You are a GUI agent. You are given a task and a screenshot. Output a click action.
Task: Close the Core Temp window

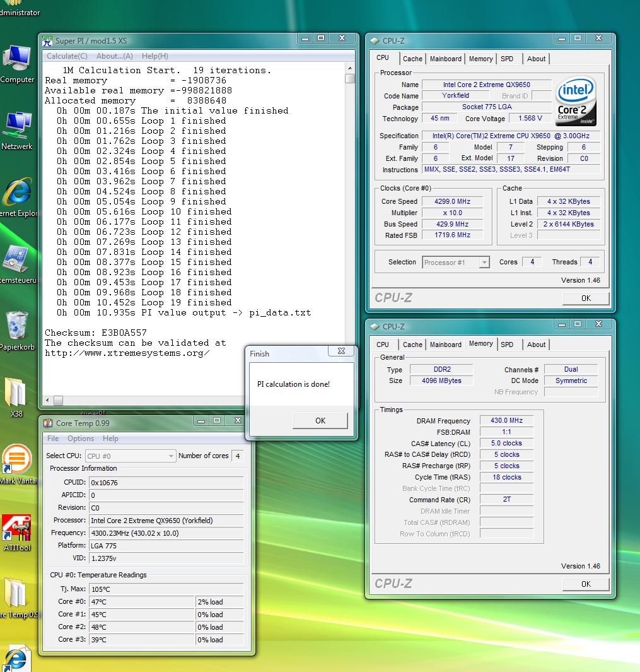[238, 421]
